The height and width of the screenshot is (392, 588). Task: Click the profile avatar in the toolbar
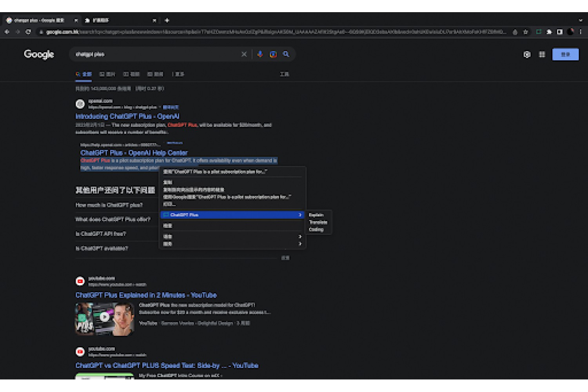click(x=570, y=32)
